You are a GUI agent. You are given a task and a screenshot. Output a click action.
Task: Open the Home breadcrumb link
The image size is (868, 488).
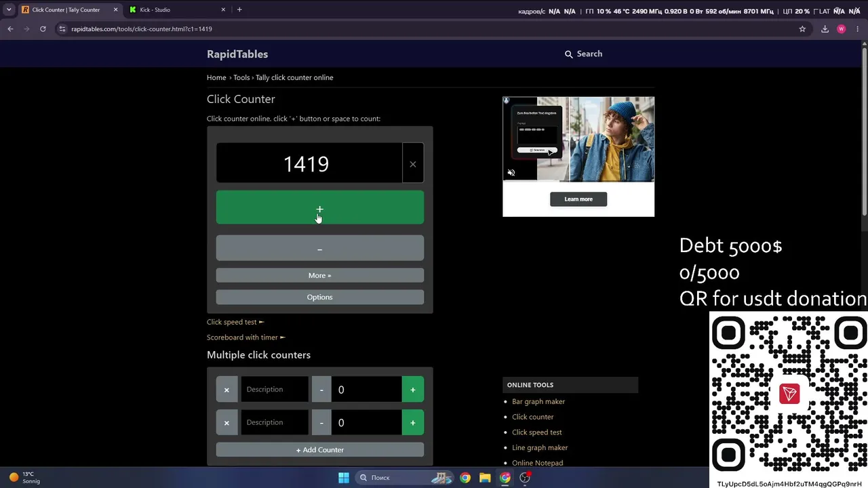tap(216, 77)
